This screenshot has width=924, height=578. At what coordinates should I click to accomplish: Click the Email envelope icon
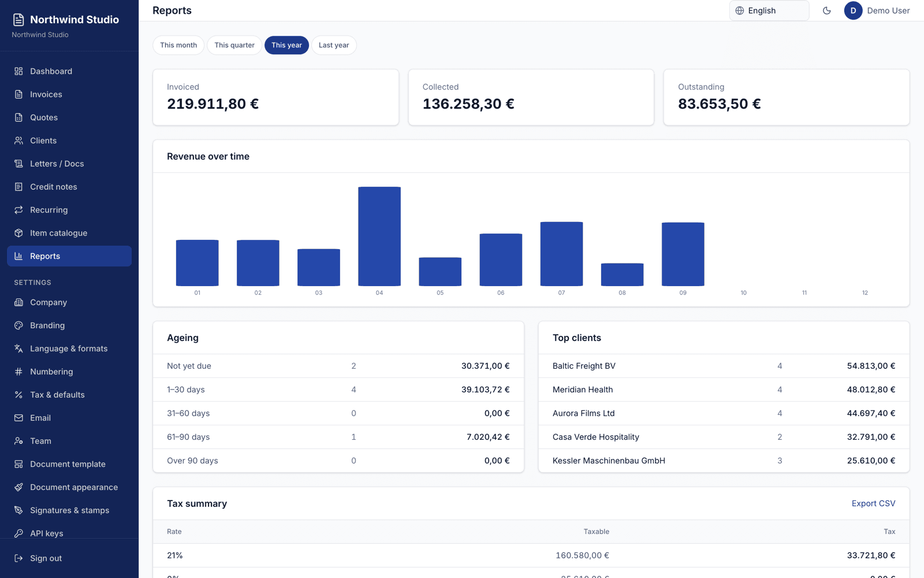pyautogui.click(x=18, y=418)
